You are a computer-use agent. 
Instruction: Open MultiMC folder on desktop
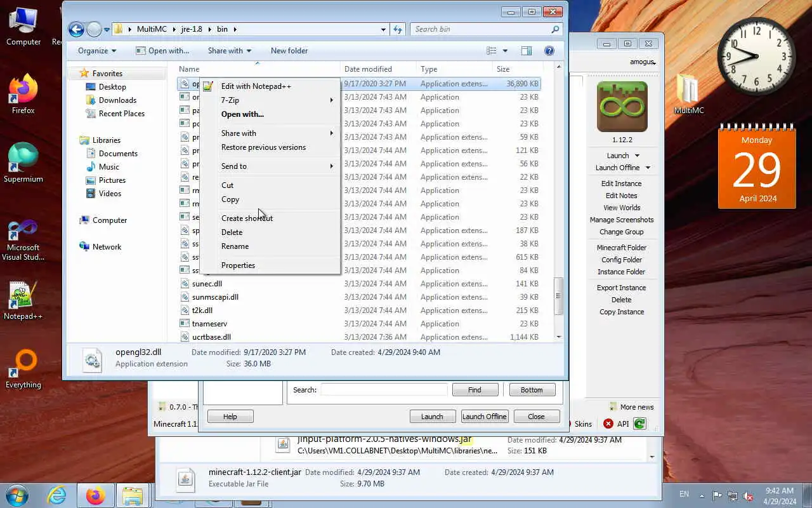[688, 94]
